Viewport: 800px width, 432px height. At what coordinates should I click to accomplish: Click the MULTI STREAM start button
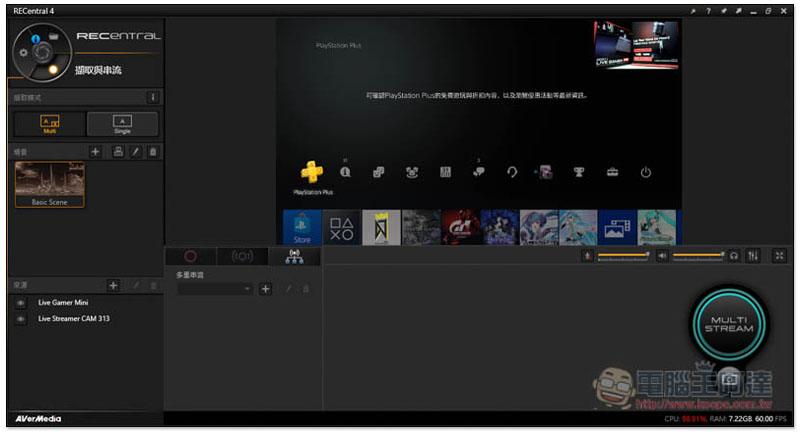[x=729, y=324]
